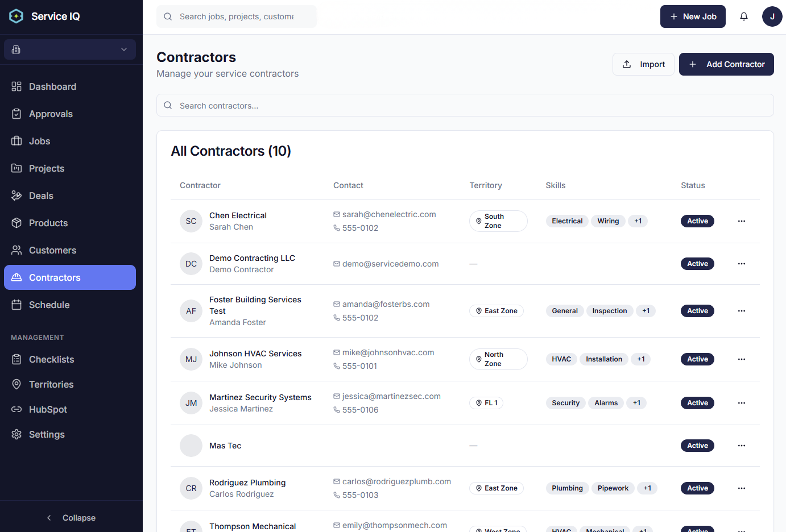Click South Zone territory badge
The image size is (786, 532).
click(498, 221)
